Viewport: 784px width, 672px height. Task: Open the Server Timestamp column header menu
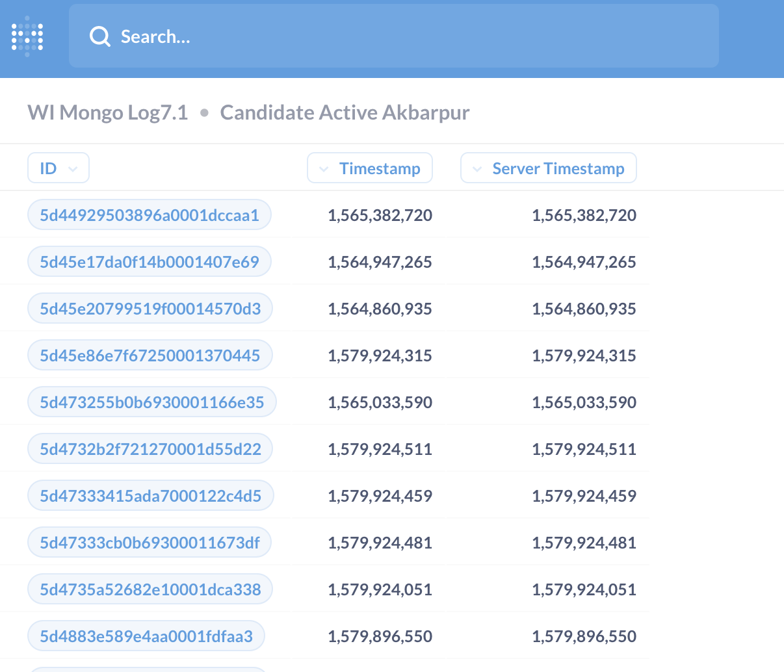click(549, 168)
